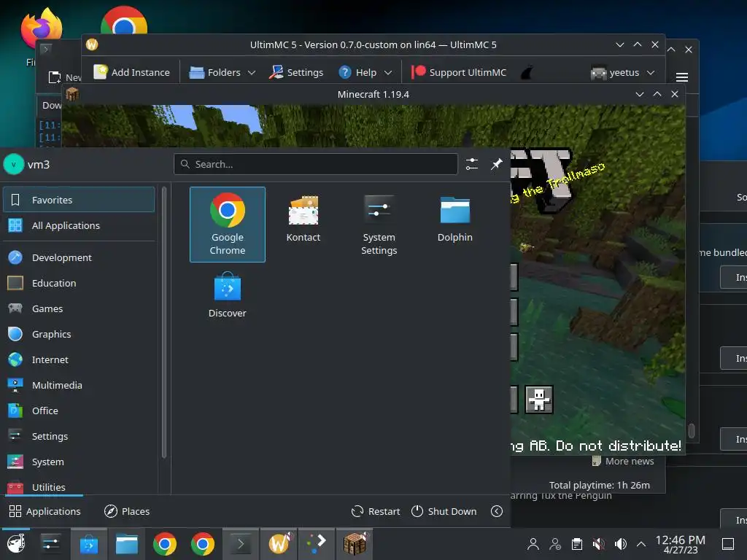Switch to Places tab in launcher
Viewport: 747px width, 560px height.
127,511
